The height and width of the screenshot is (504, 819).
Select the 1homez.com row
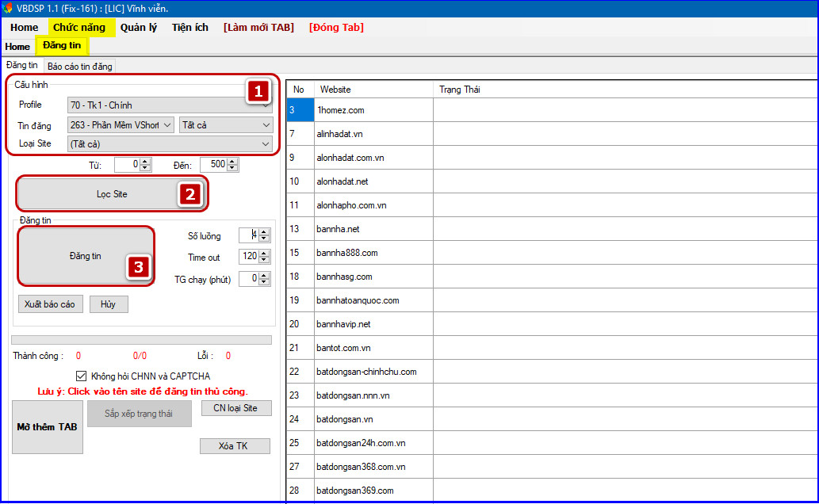click(552, 110)
